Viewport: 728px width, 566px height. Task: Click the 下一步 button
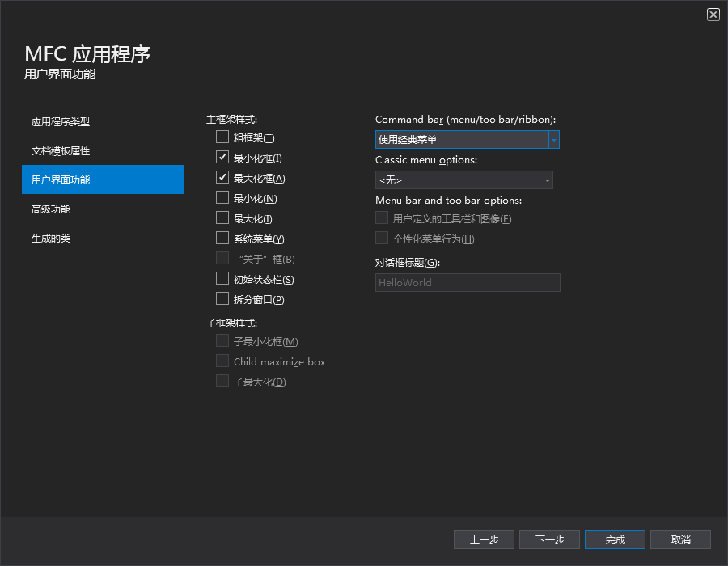(x=549, y=539)
